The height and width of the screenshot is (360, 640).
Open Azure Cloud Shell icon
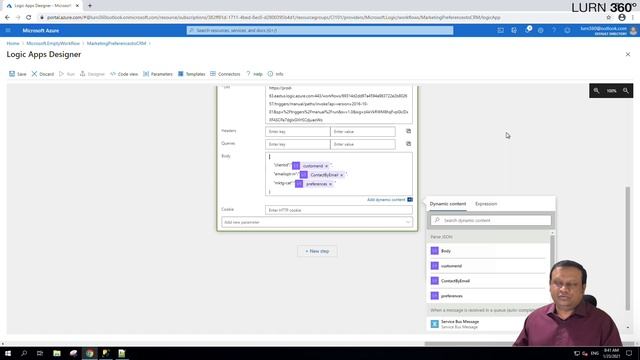click(500, 30)
